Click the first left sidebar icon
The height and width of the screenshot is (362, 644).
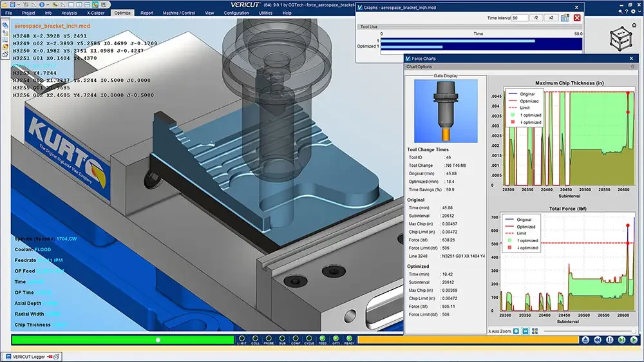pos(5,25)
